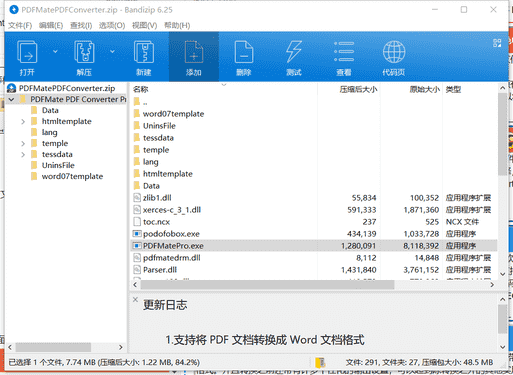
Task: Click the 1,280,091 compressed size of PDFMatePro.exe
Action: click(358, 246)
